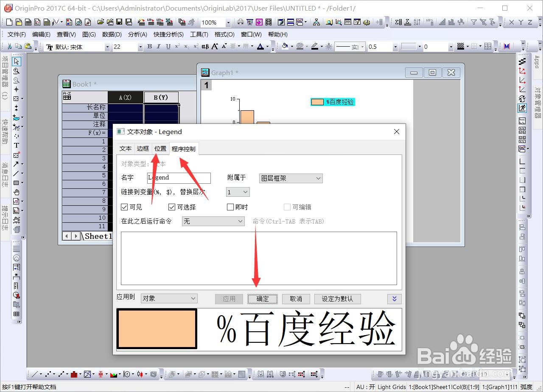Open the 应用到 对象 dropdown
Screen dimensions: 543x392
(169, 299)
